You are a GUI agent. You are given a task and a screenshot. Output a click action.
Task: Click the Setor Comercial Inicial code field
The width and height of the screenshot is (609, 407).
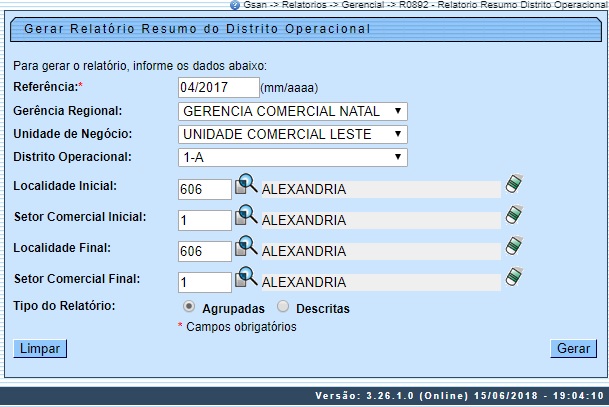point(204,220)
